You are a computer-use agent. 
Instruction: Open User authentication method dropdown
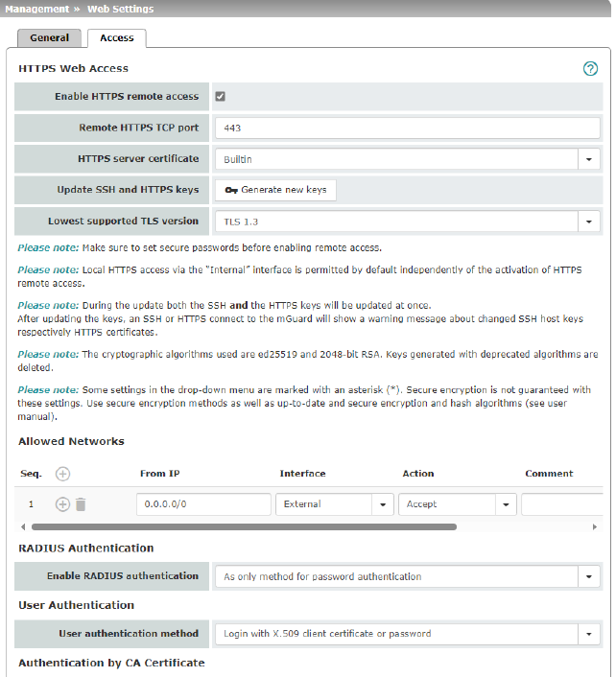408,634
